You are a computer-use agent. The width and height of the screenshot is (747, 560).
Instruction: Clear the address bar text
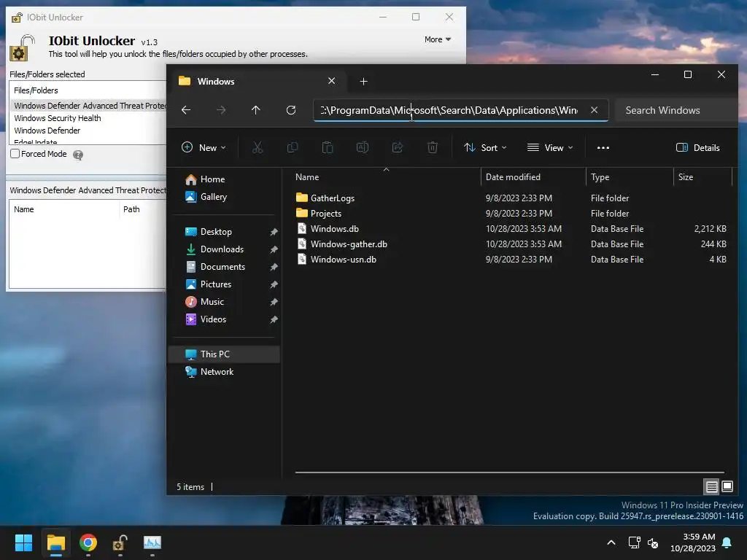(594, 110)
